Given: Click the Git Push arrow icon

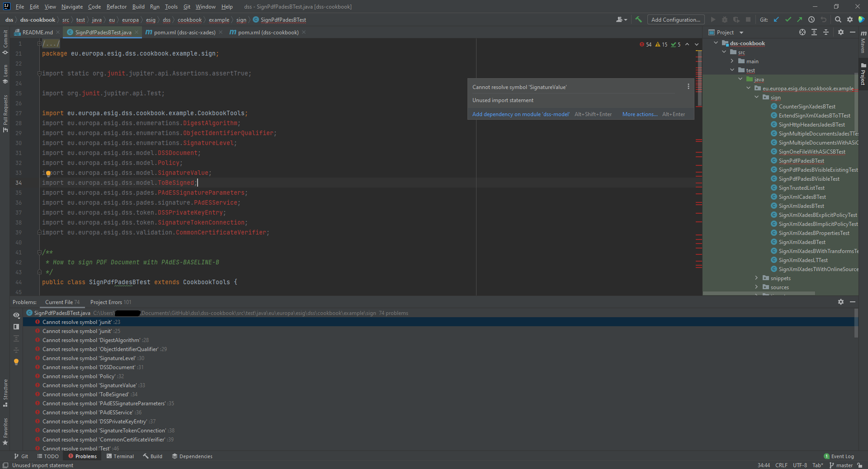Looking at the screenshot, I should [x=799, y=19].
